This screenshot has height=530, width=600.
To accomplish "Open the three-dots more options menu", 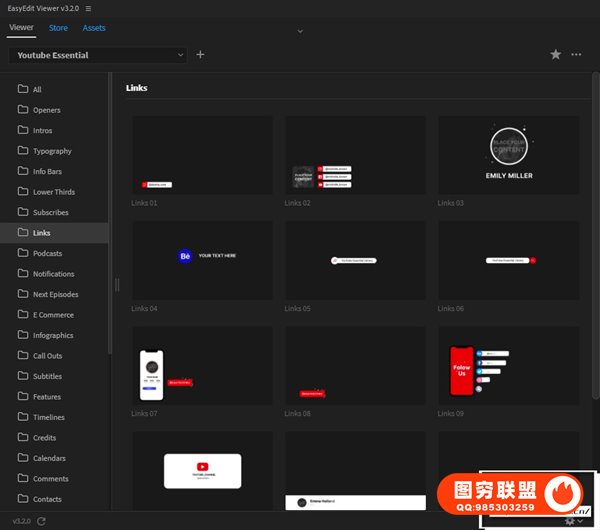I will [576, 55].
